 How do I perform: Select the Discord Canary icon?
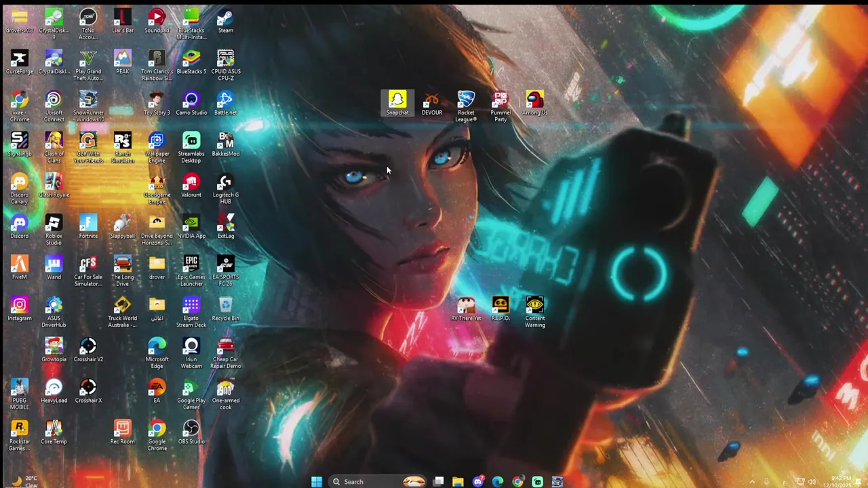click(x=19, y=189)
